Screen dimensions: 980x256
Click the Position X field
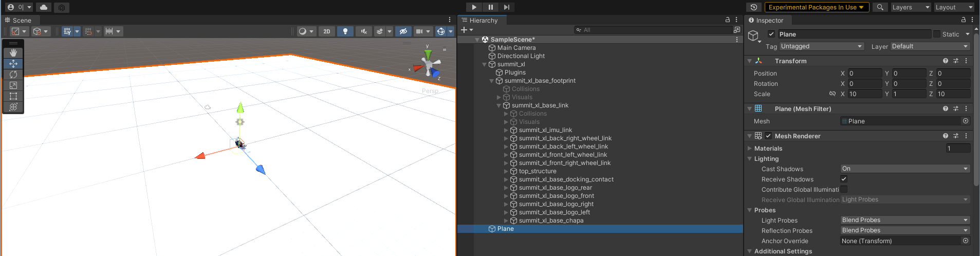click(864, 74)
